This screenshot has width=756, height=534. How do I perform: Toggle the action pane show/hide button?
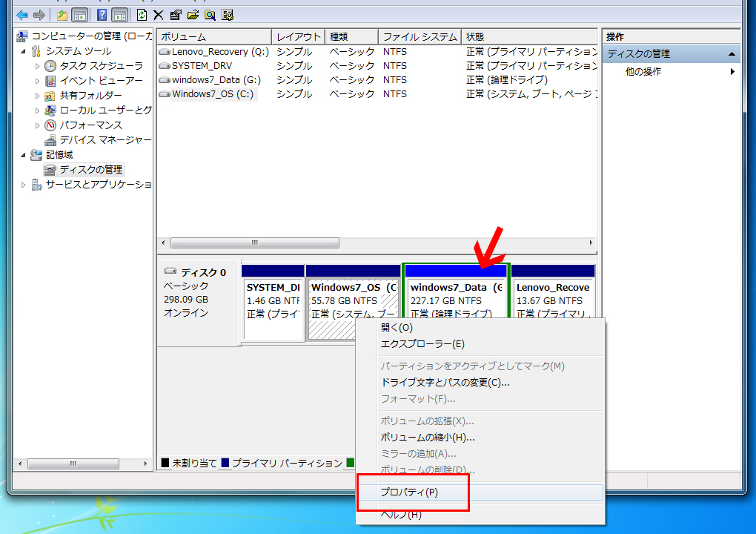[119, 15]
